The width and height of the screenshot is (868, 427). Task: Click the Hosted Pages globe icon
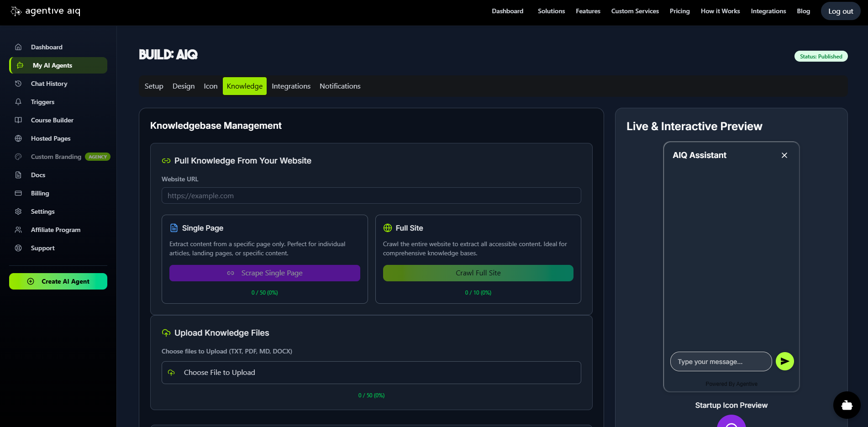coord(18,138)
